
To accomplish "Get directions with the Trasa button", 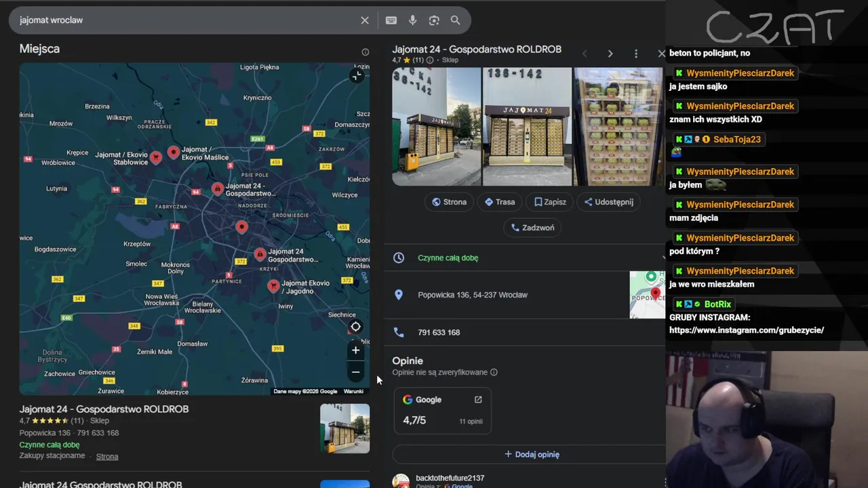I will 500,202.
